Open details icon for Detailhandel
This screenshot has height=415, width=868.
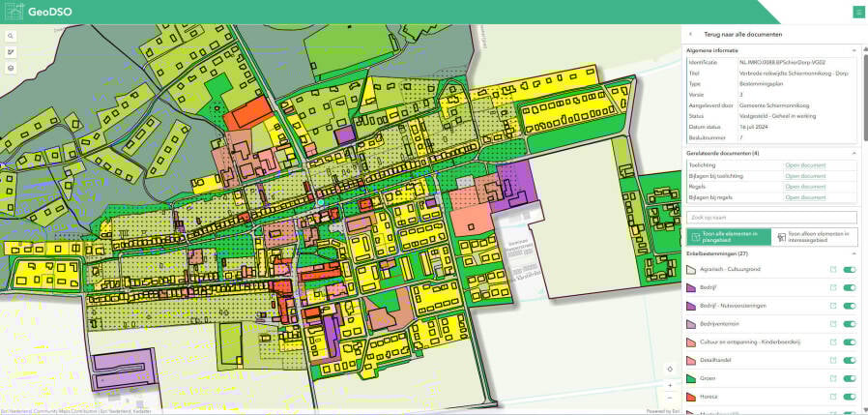click(831, 359)
